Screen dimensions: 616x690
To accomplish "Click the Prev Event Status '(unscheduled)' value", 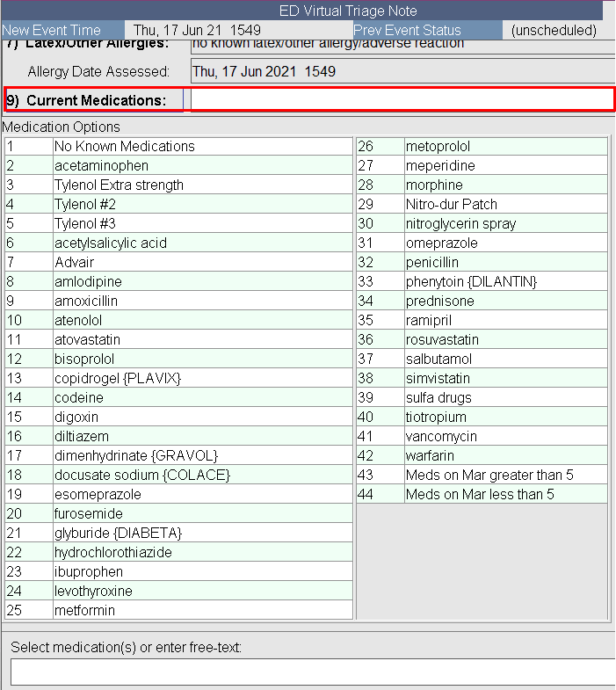I will tap(554, 31).
